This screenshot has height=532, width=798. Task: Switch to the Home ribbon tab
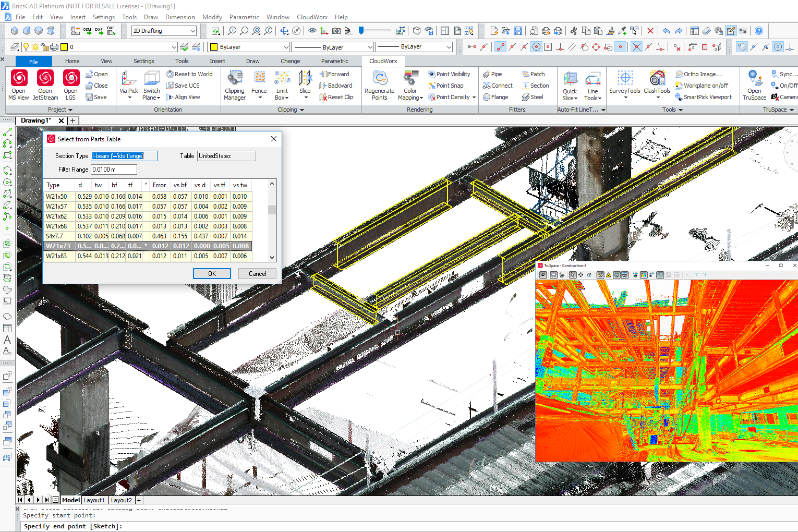(x=72, y=61)
